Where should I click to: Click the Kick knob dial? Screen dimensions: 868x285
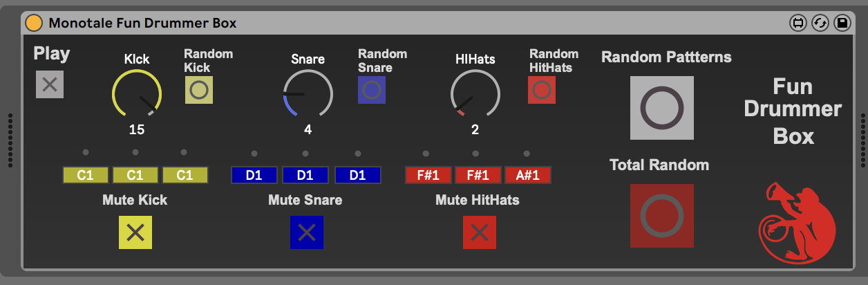[x=137, y=93]
